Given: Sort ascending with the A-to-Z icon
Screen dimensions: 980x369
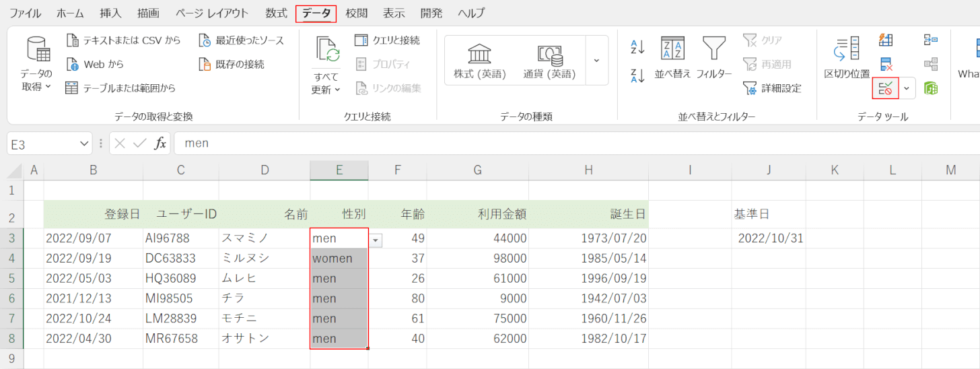Looking at the screenshot, I should (637, 47).
